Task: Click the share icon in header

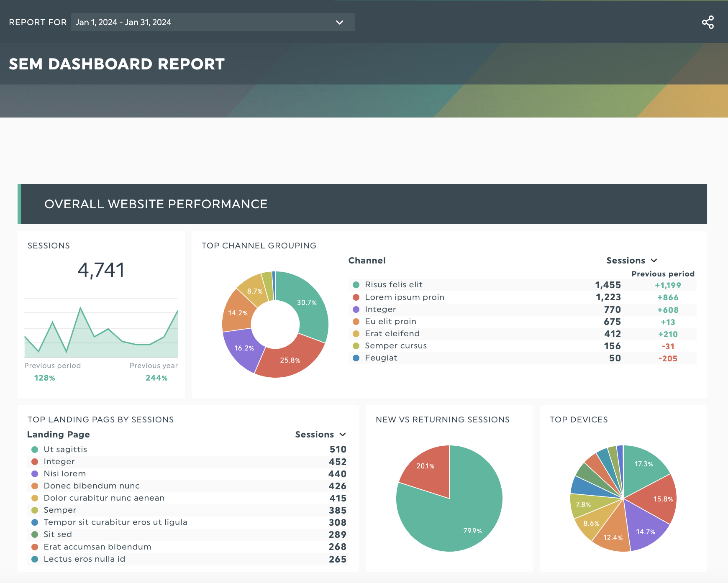Action: pyautogui.click(x=707, y=22)
